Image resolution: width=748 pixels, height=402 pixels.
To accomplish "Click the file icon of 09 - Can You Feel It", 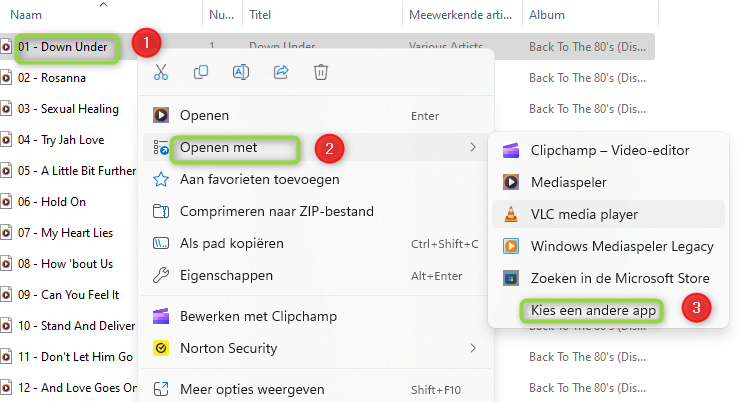I will 6,295.
